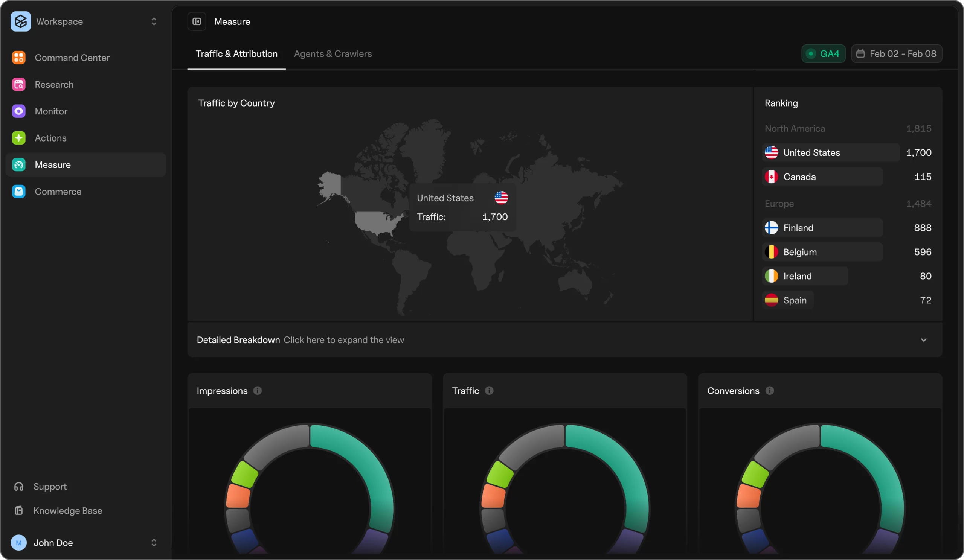This screenshot has height=560, width=964.
Task: Click the Commerce shopping bag icon
Action: pos(18,192)
